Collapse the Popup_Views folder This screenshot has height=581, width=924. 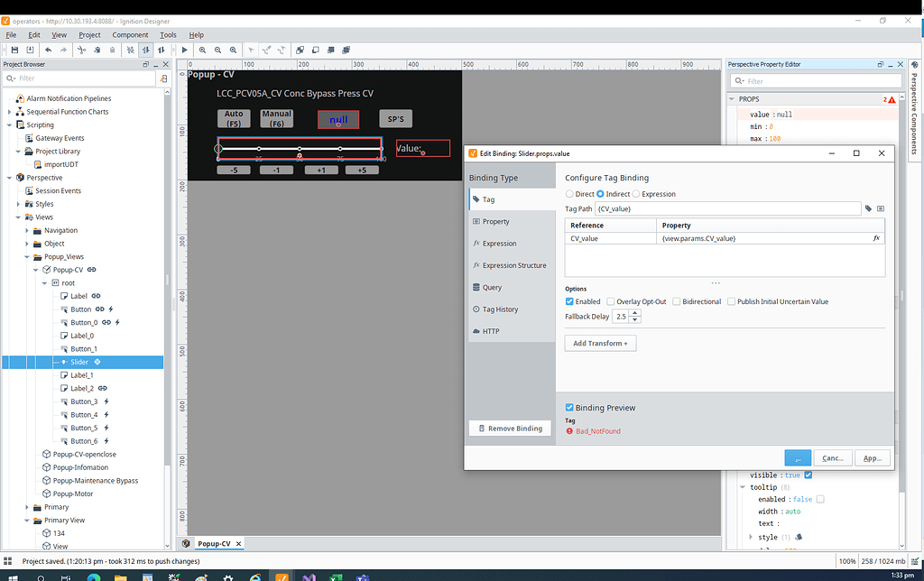coord(27,257)
